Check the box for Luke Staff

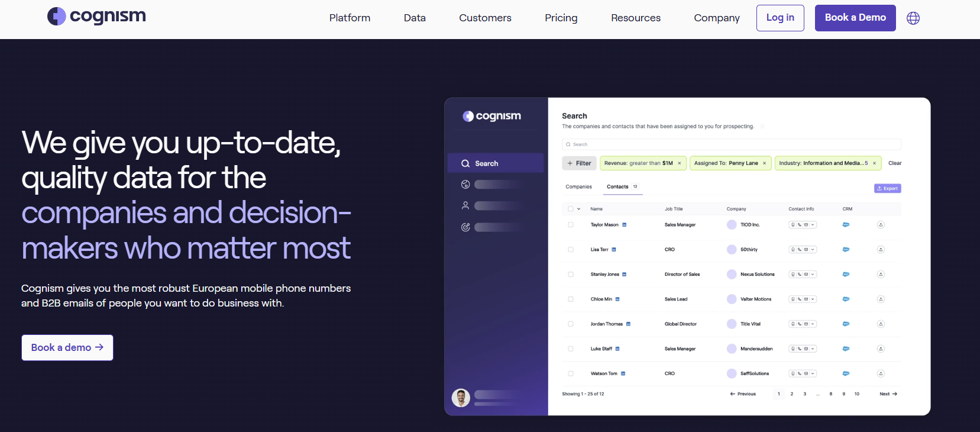571,349
